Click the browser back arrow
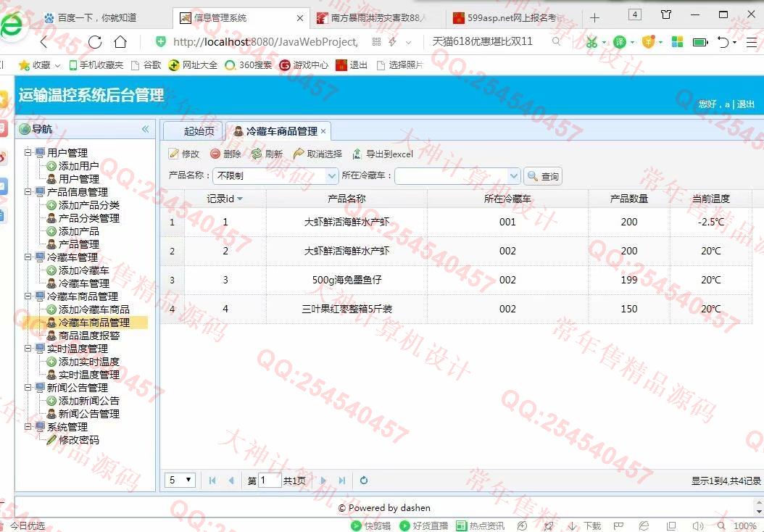This screenshot has height=532, width=764. (43, 42)
